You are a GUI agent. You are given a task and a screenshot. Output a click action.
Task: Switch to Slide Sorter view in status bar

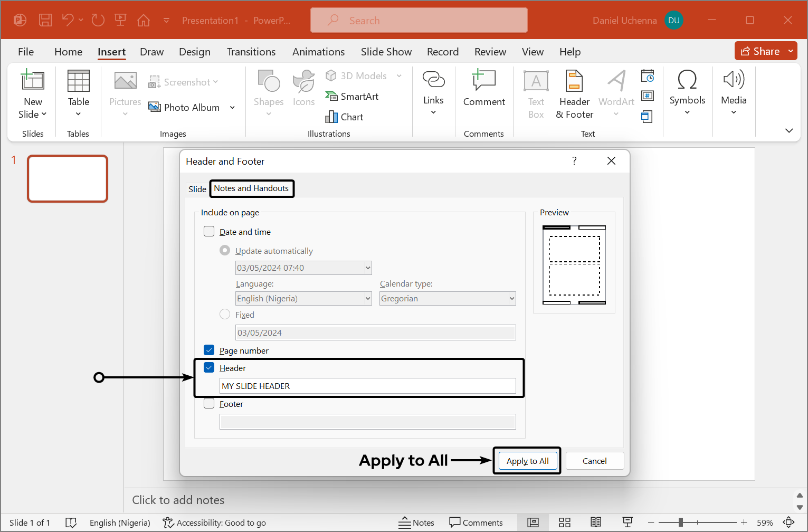(x=564, y=522)
